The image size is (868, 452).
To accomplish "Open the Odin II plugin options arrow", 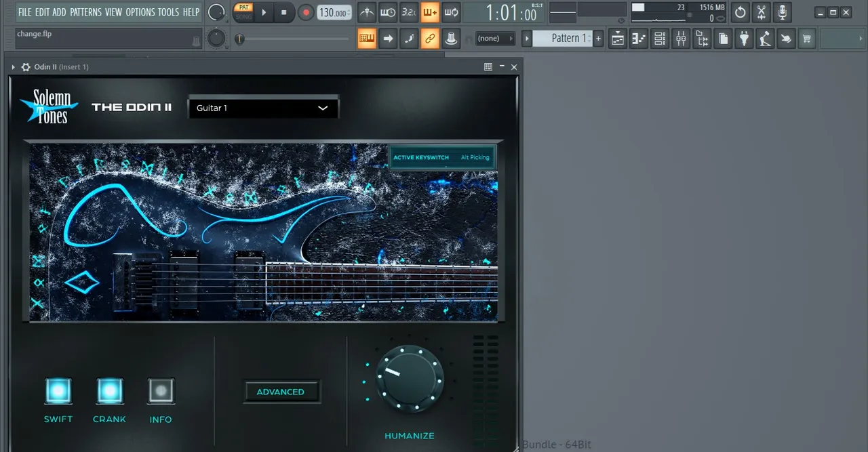I will click(x=13, y=67).
